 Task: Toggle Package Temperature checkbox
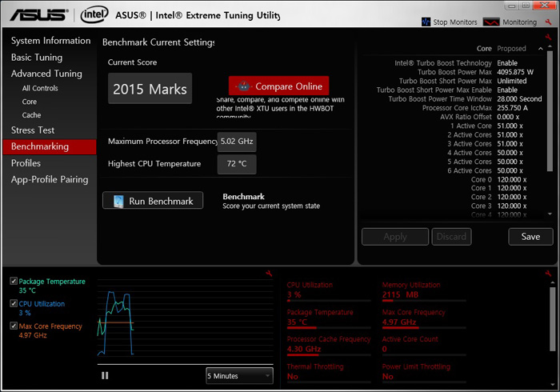pos(14,281)
